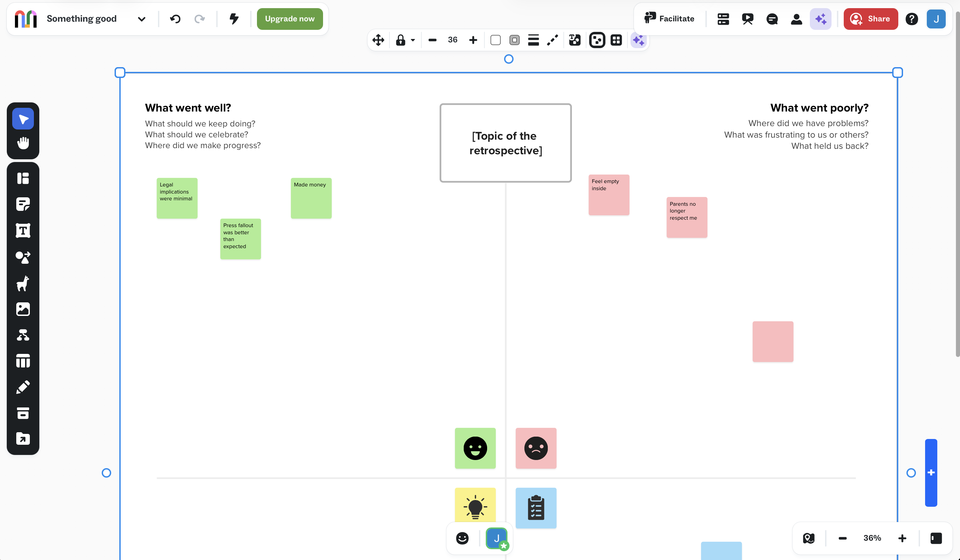The width and height of the screenshot is (960, 560).
Task: Select the blue clipboard checklist sticky
Action: (536, 508)
